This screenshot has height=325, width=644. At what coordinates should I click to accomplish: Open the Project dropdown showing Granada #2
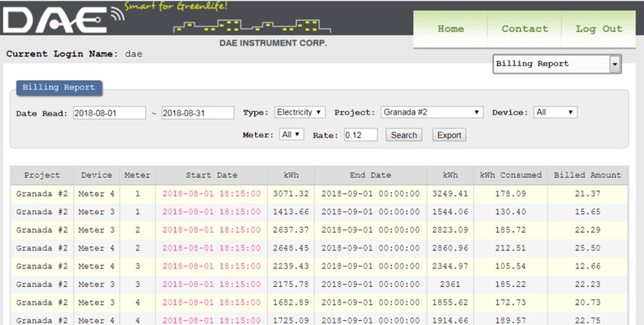432,112
